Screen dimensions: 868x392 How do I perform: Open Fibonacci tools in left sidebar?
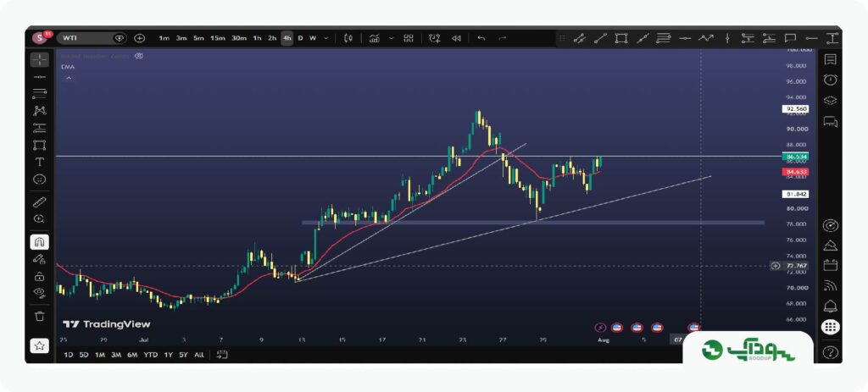39,93
